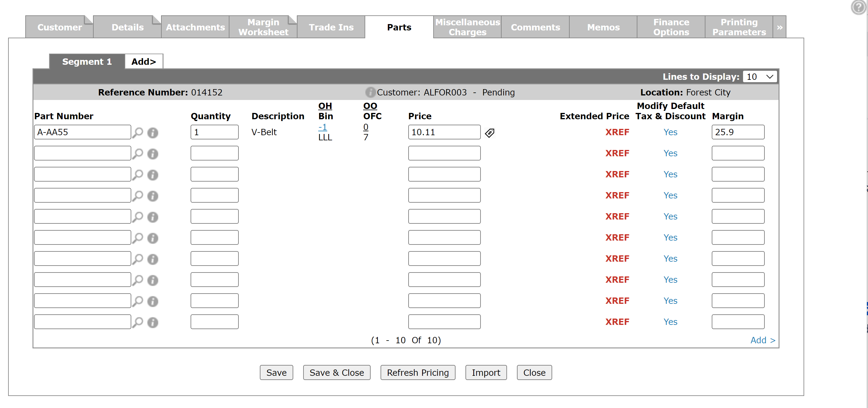This screenshot has width=868, height=408.
Task: Click the Save & Close button
Action: [337, 372]
